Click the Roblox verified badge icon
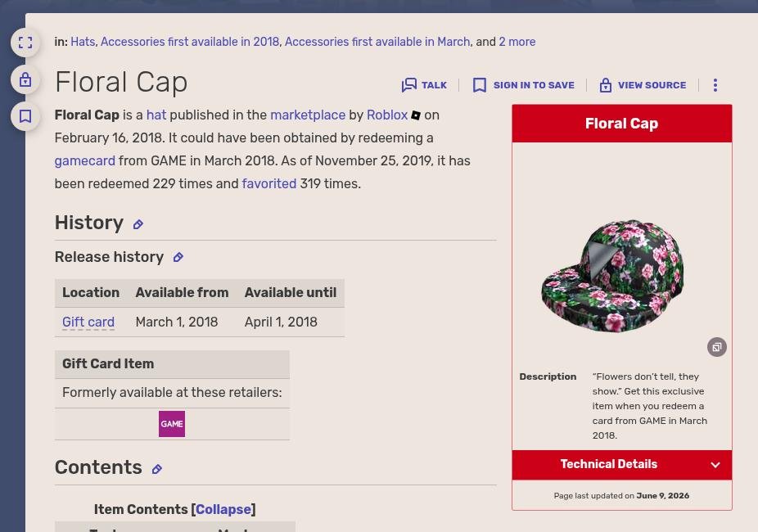 [416, 115]
